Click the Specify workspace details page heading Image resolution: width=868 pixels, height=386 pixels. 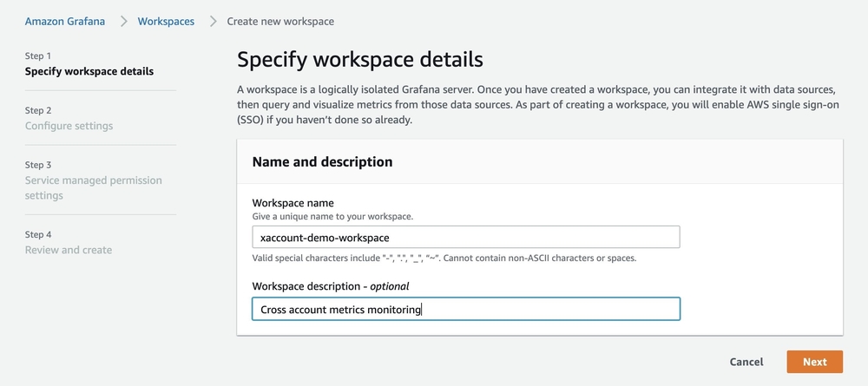point(360,60)
